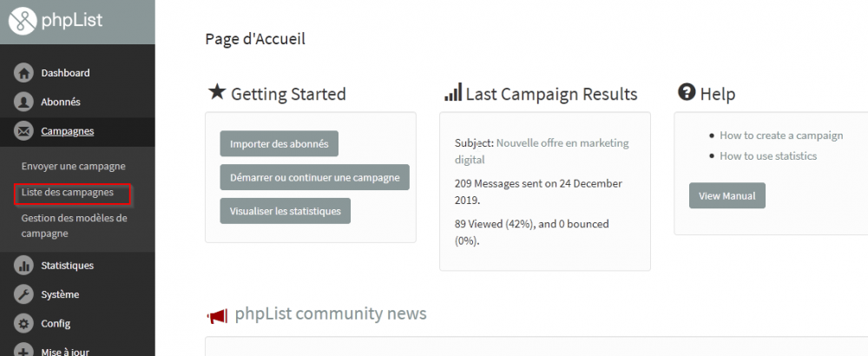Image resolution: width=868 pixels, height=356 pixels.
Task: Click the Mise à jour plus icon
Action: (23, 351)
